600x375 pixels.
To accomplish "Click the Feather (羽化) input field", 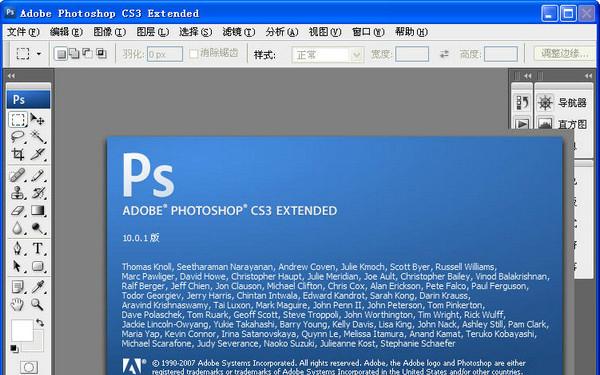I will click(x=165, y=54).
